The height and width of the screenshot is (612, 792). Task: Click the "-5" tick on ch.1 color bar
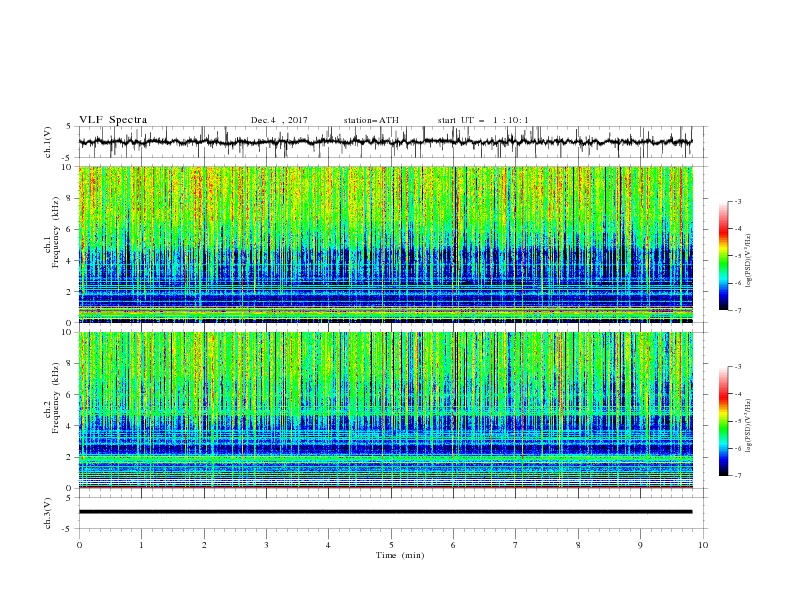[738, 256]
